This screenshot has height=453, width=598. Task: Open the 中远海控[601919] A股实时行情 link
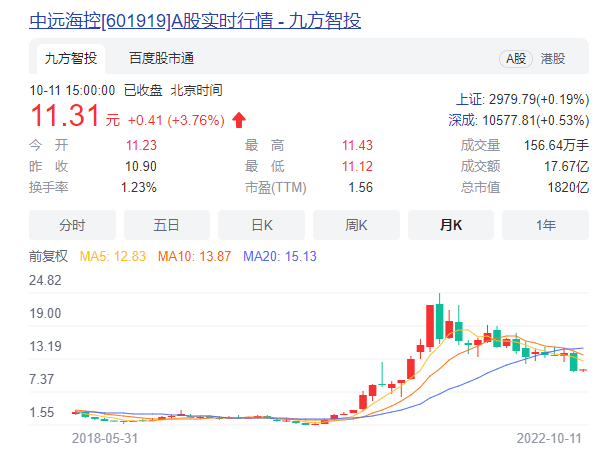195,21
